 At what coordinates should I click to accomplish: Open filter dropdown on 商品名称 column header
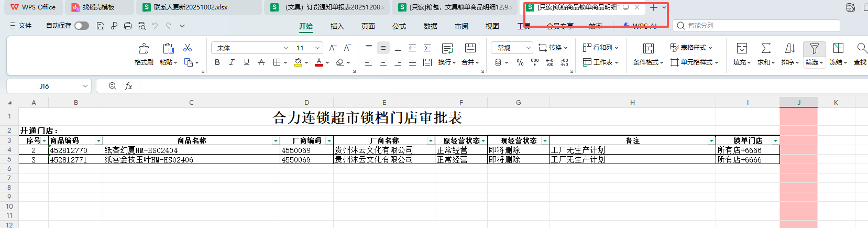click(276, 140)
